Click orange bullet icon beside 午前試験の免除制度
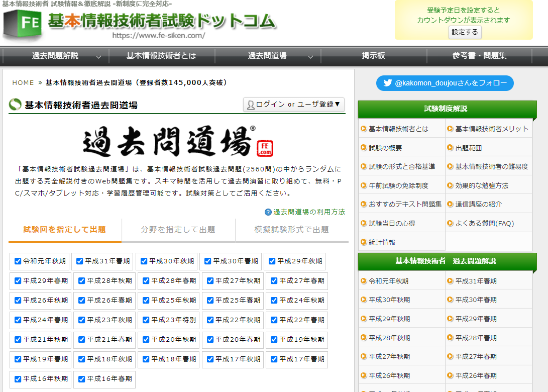548x392 pixels. click(x=364, y=185)
